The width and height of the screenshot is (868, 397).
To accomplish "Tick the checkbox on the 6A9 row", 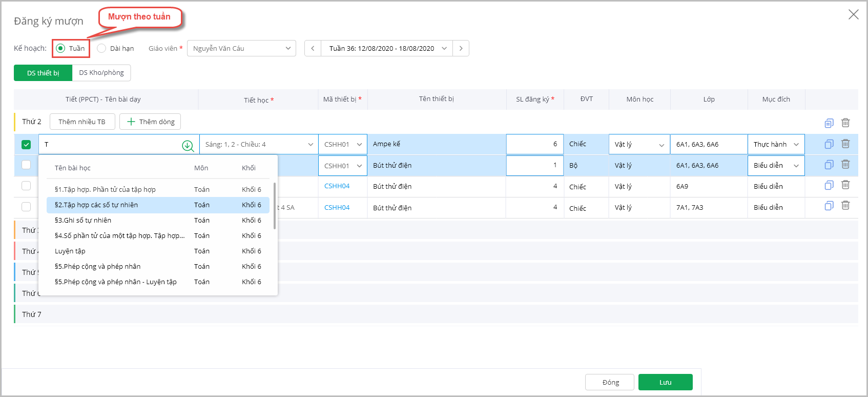I will [26, 186].
